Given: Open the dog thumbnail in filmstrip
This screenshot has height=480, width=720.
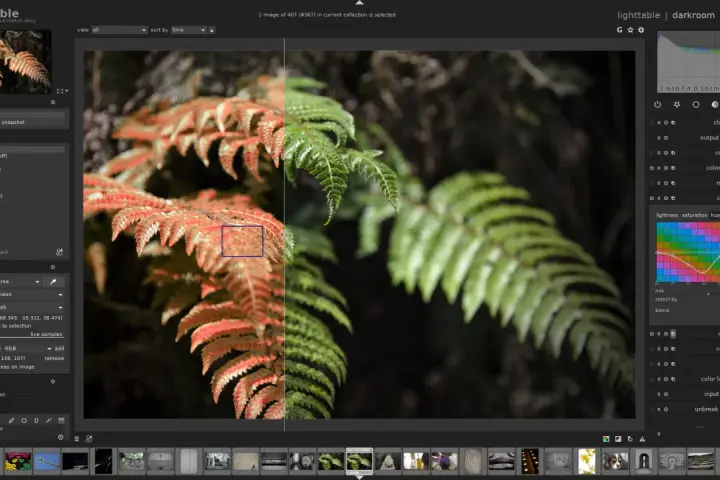Looking at the screenshot, I should (615, 462).
